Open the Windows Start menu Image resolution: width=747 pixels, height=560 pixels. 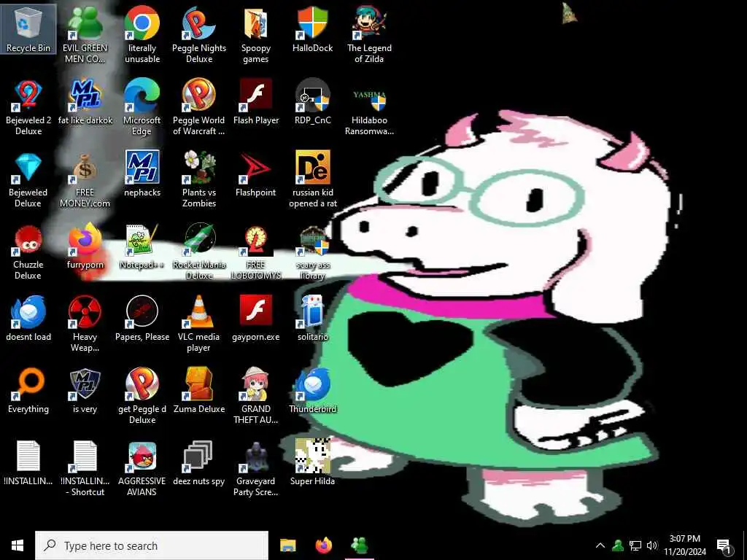[18, 545]
